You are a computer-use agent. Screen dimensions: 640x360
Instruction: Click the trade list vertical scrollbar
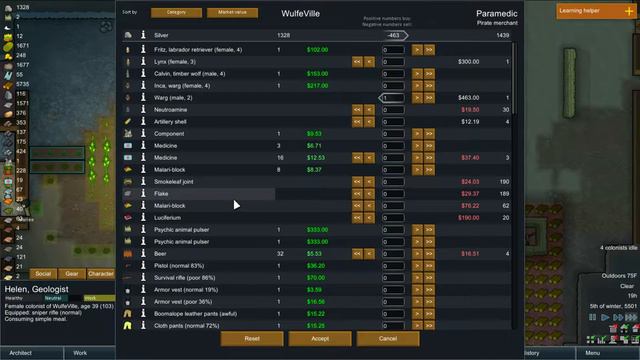click(x=513, y=78)
